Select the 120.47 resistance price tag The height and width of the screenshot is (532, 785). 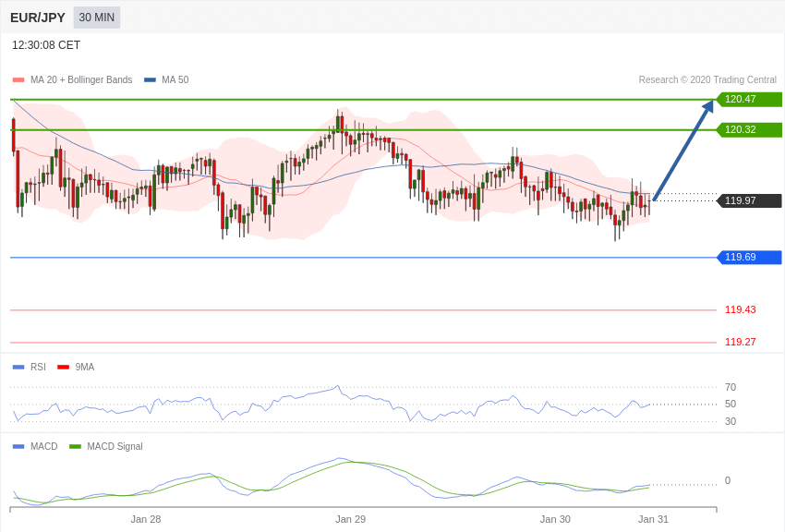click(749, 99)
